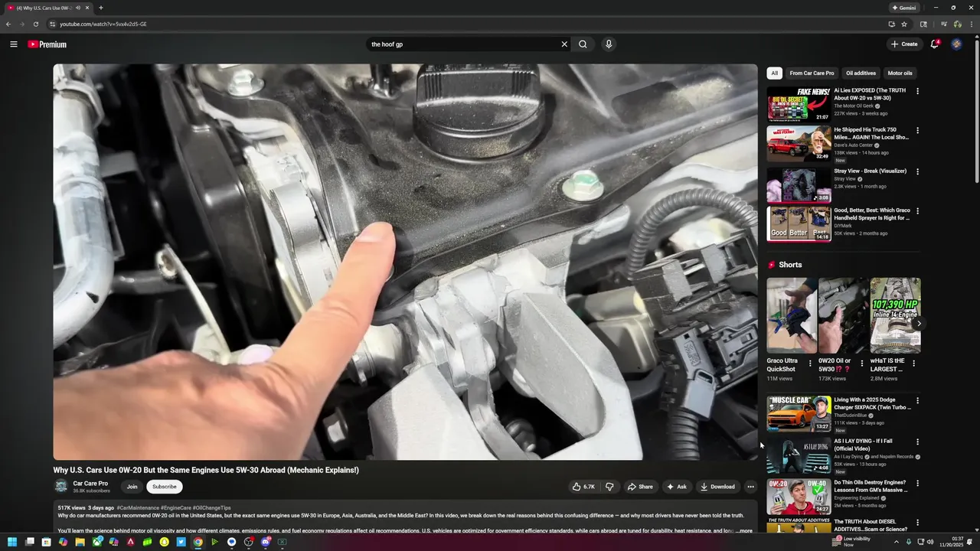
Task: Open the Windows Start menu
Action: tap(12, 542)
